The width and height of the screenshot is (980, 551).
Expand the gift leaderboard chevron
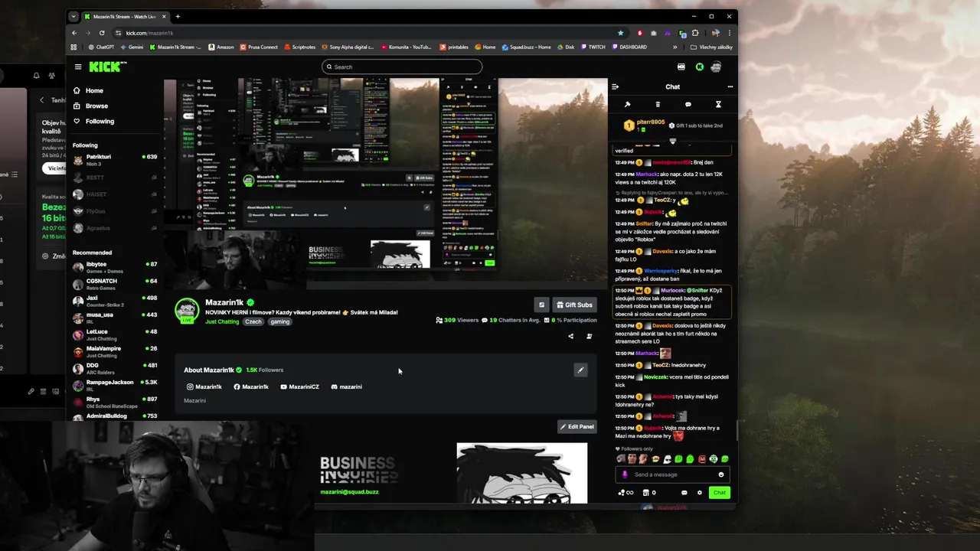[x=673, y=141]
